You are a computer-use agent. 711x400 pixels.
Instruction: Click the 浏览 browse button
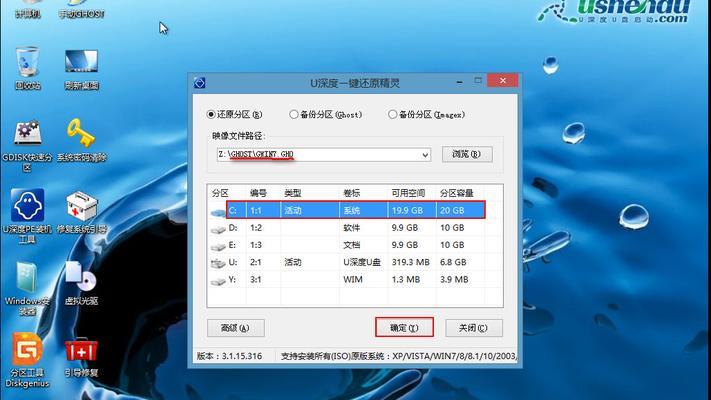(x=467, y=154)
